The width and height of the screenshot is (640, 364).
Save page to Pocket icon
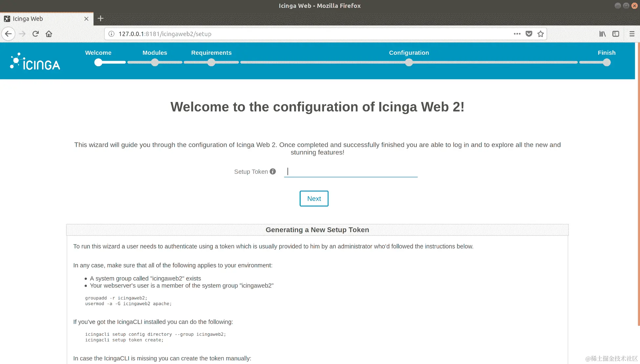[x=529, y=34]
